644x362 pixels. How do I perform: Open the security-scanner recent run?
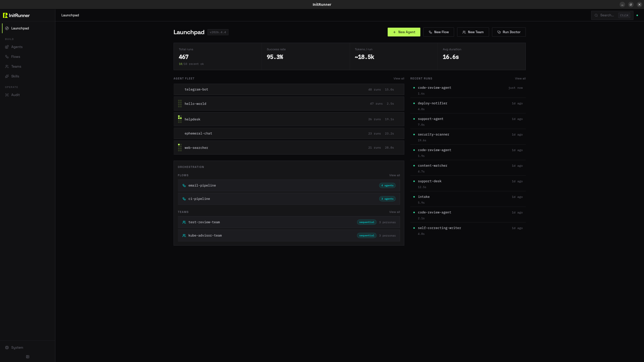tap(468, 137)
